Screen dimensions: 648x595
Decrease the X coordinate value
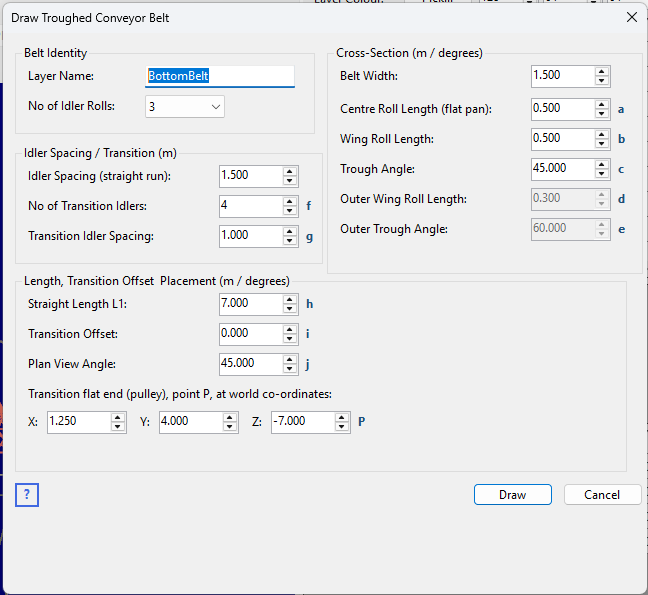click(x=118, y=427)
